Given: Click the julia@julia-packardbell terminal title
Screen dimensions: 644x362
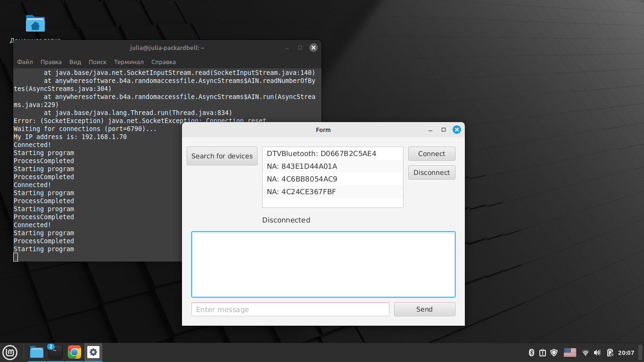Looking at the screenshot, I should pyautogui.click(x=167, y=48).
